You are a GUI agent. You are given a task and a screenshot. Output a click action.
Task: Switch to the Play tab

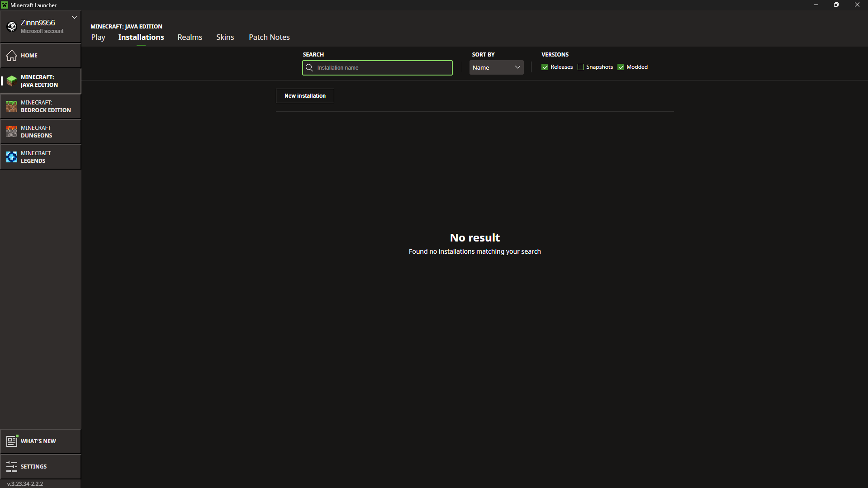tap(98, 37)
